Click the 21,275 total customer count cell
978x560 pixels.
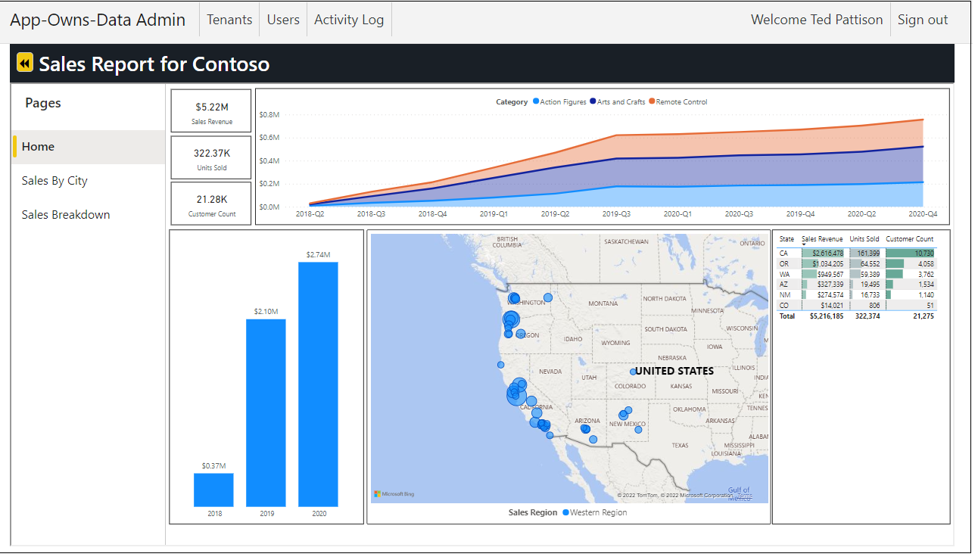(x=923, y=316)
